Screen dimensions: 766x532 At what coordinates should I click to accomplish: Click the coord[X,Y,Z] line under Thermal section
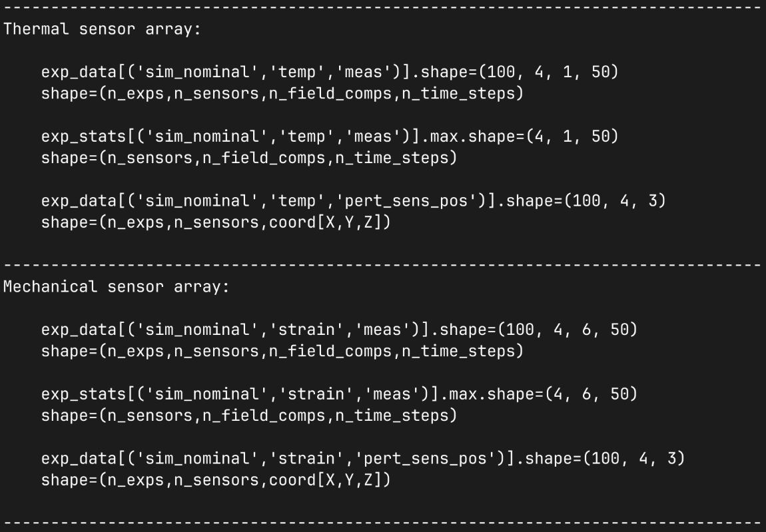pyautogui.click(x=216, y=222)
